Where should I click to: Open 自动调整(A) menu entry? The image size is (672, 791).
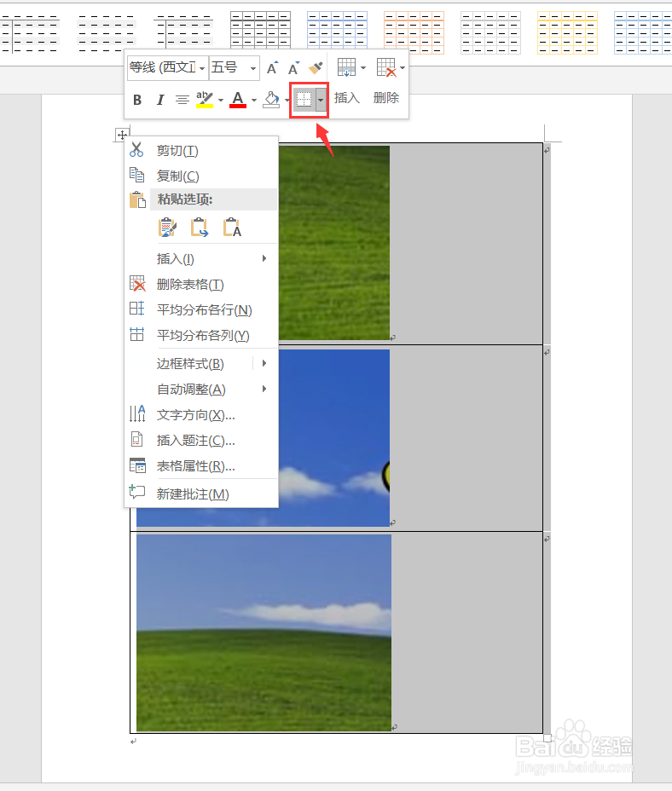tap(191, 390)
